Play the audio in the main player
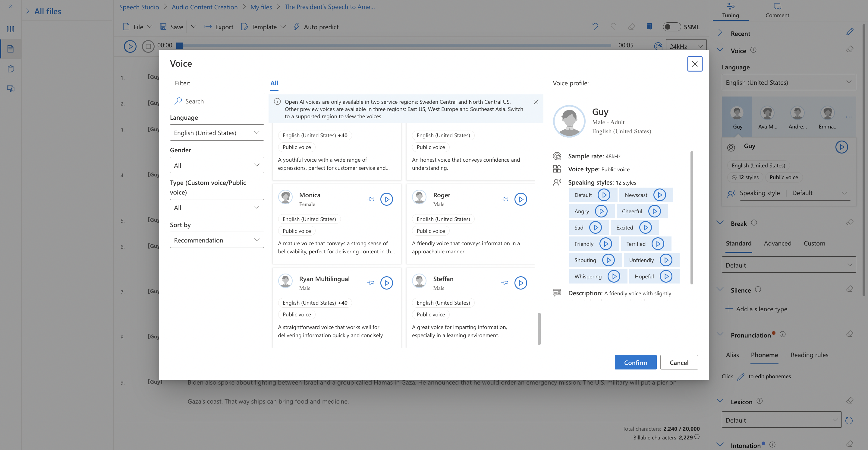 [x=130, y=46]
